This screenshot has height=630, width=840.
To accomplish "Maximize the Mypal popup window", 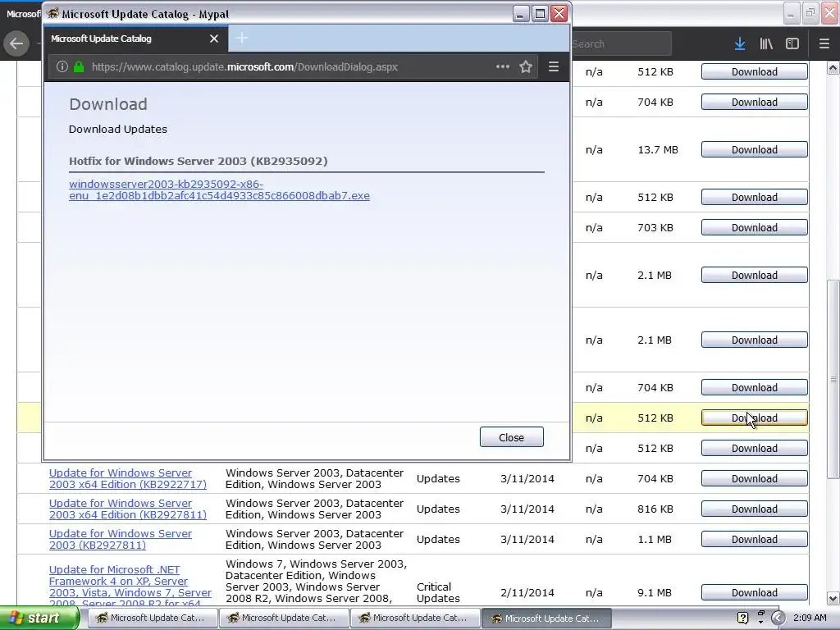I will pos(540,13).
